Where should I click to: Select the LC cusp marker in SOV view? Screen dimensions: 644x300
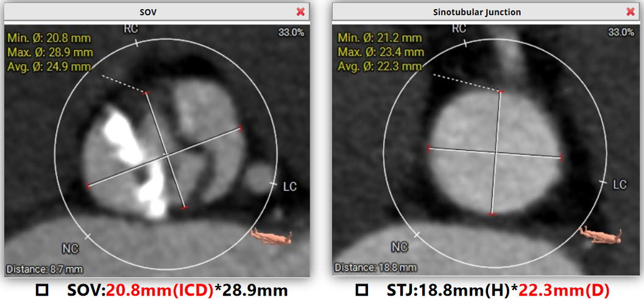(289, 187)
